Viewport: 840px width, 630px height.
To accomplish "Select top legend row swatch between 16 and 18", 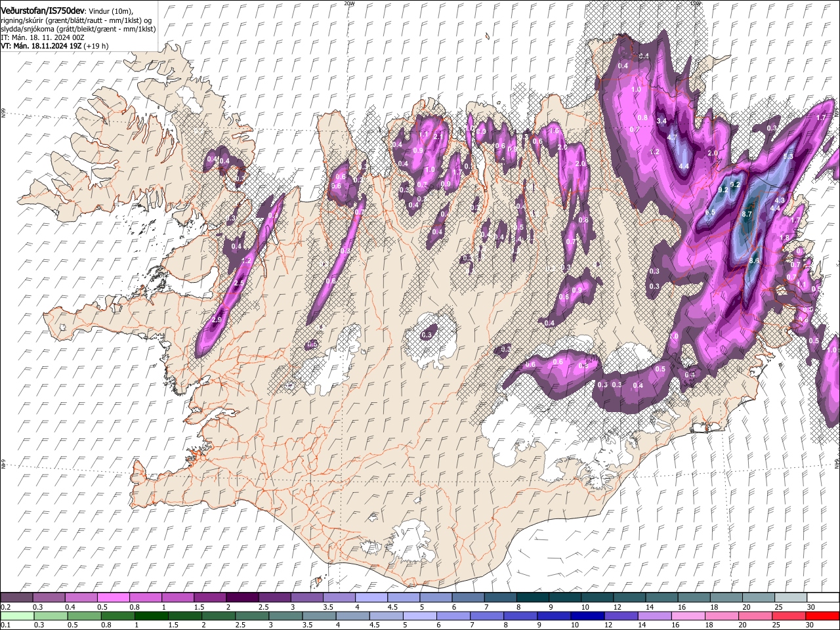I will point(694,597).
